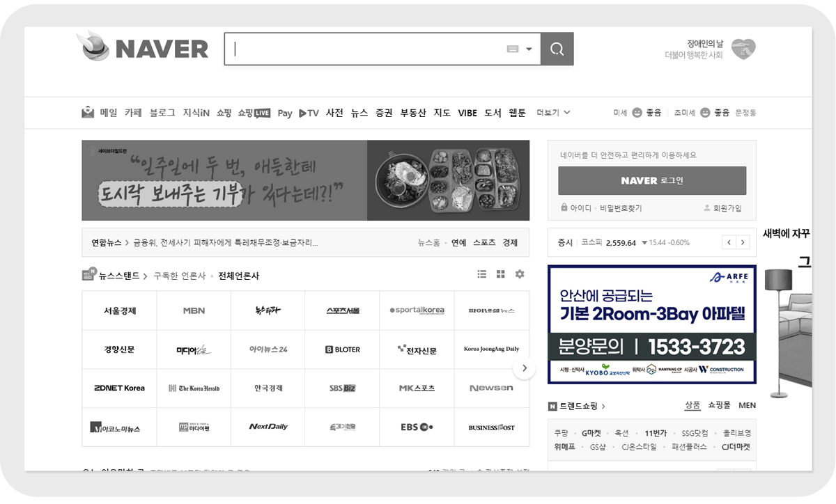Open The Korea Herald press logo
Screen dimensions: 836x504
click(x=194, y=388)
